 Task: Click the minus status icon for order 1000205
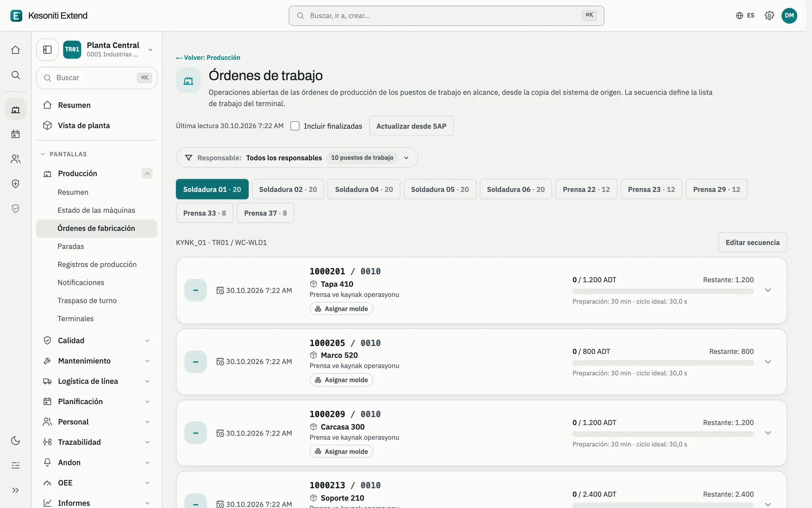pos(196,362)
